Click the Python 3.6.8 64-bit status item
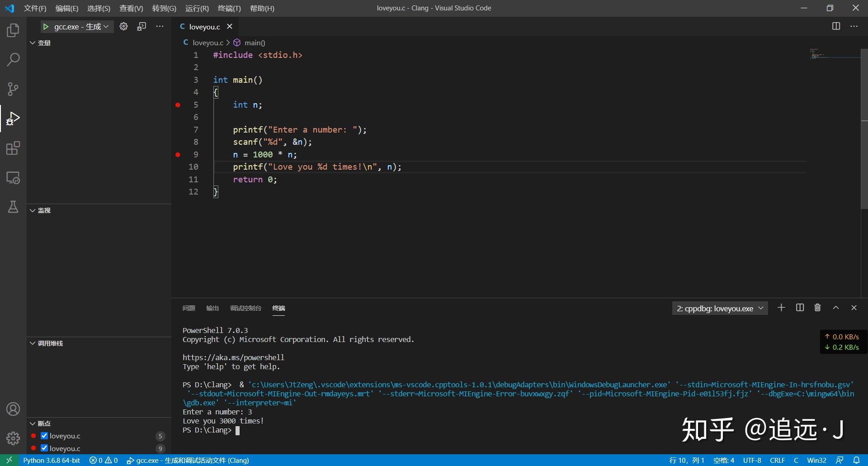 pyautogui.click(x=51, y=460)
